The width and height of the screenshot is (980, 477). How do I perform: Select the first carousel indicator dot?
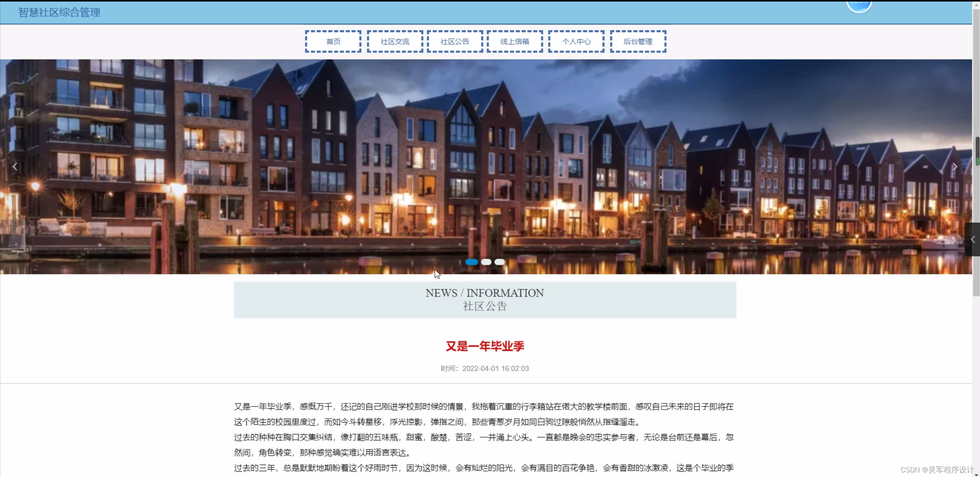tap(471, 262)
